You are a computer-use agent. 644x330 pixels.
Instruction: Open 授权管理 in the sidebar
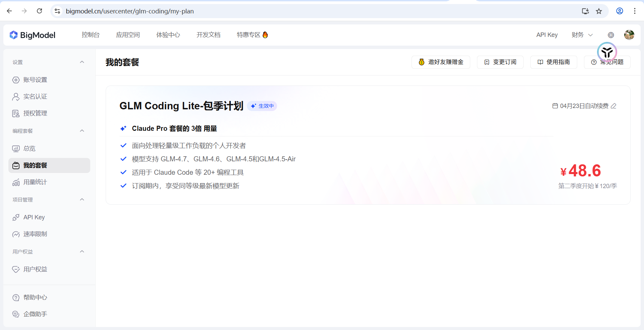click(x=49, y=113)
